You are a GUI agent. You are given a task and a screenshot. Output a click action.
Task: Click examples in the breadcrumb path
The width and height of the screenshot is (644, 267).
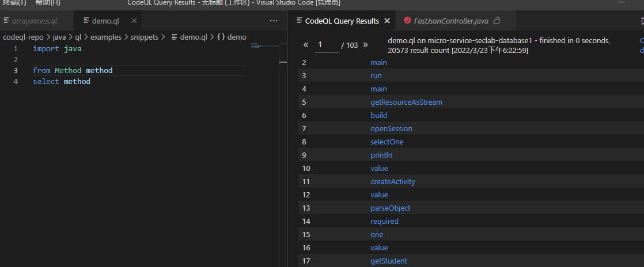pyautogui.click(x=106, y=37)
